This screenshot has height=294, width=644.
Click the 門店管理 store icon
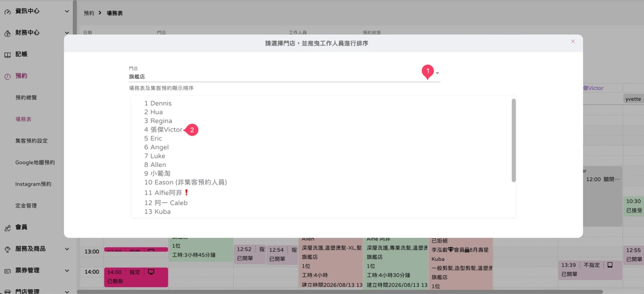pos(8,291)
